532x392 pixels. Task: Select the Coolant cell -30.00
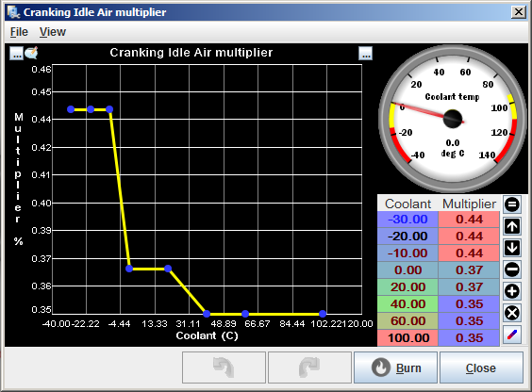tap(407, 220)
